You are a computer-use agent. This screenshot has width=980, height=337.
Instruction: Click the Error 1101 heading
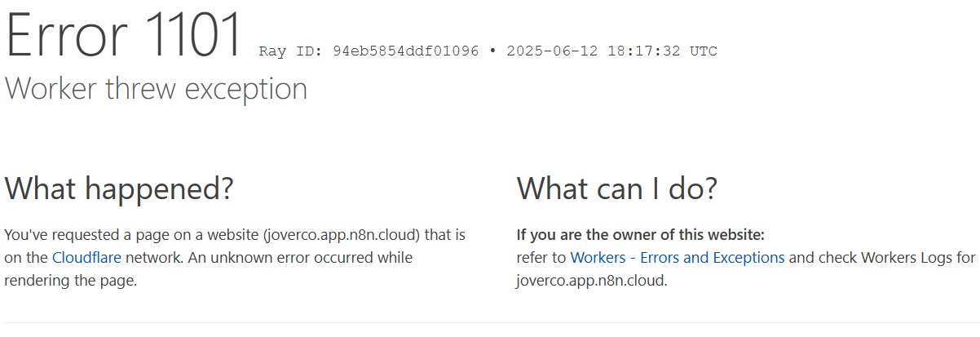point(125,34)
